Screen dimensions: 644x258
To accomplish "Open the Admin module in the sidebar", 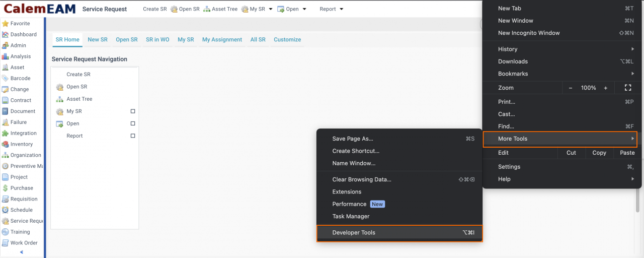I will click(14, 45).
